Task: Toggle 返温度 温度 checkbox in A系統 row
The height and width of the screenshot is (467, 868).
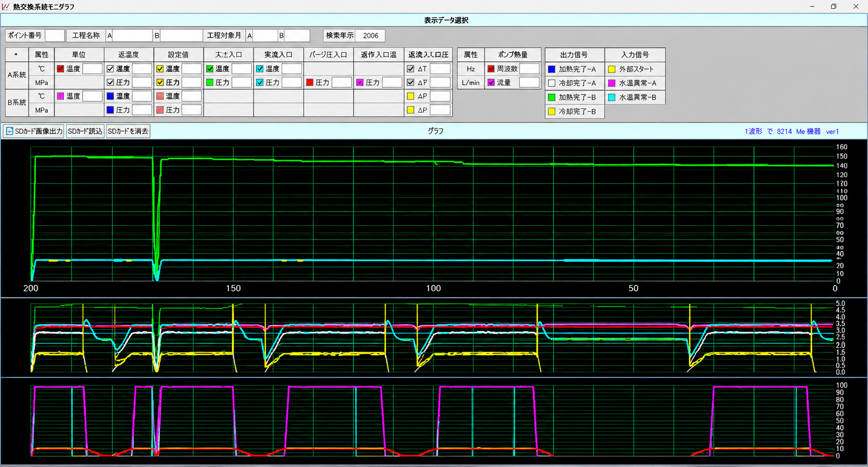Action: 110,69
